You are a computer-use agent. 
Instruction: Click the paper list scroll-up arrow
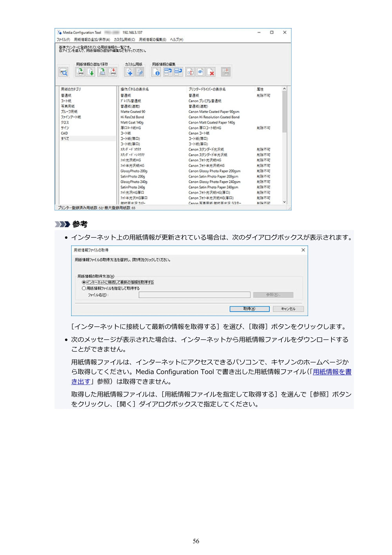(284, 89)
